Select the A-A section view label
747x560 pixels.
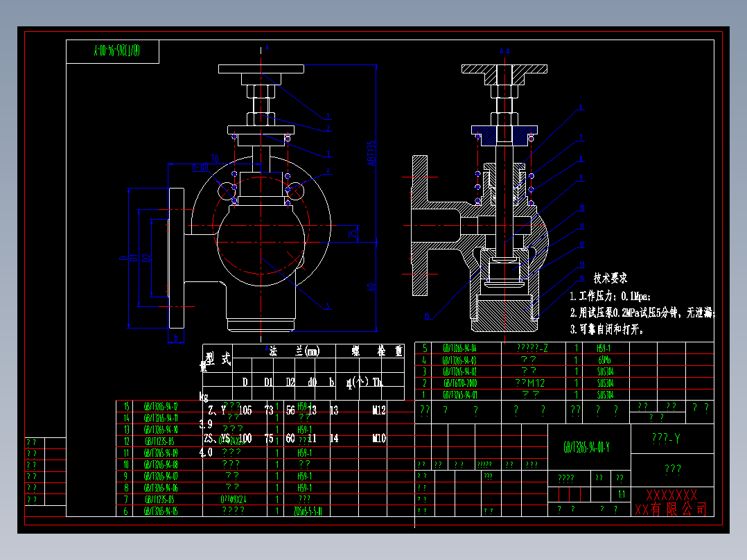point(504,51)
